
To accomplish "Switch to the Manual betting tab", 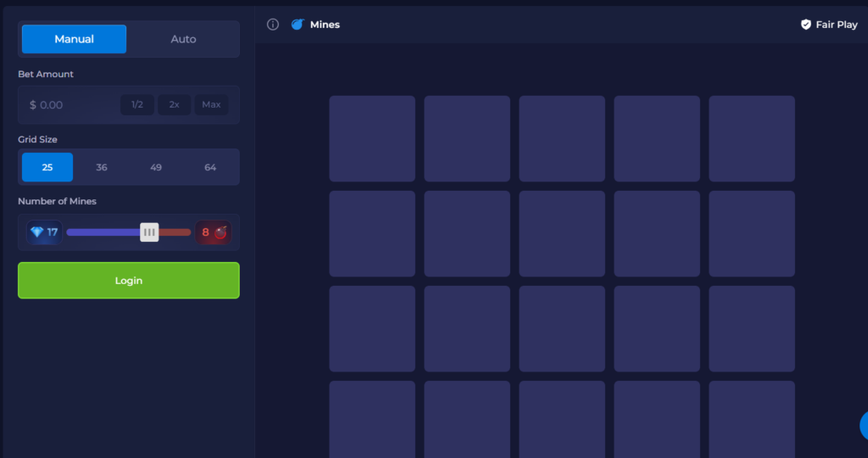I will pyautogui.click(x=75, y=39).
